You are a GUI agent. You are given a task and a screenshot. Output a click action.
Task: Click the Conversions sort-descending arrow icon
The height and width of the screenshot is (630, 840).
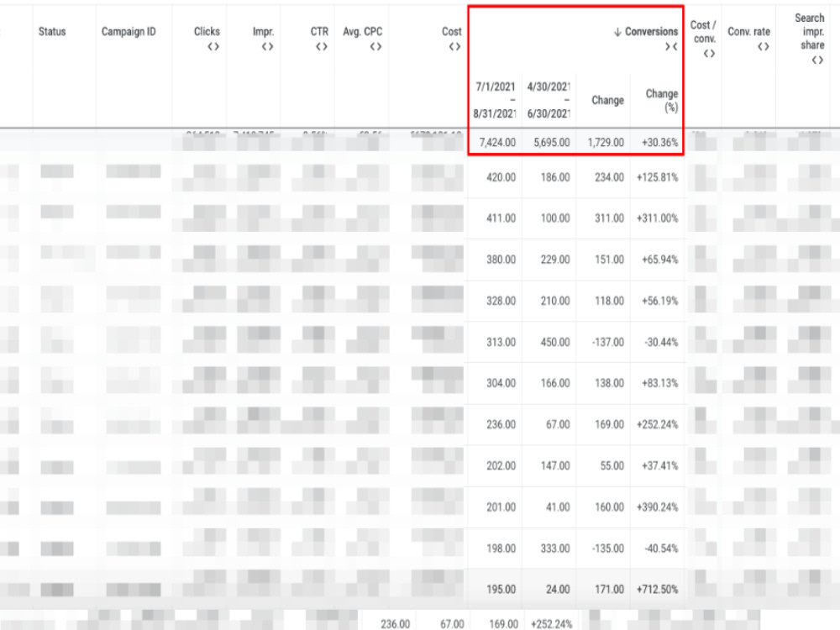pyautogui.click(x=617, y=32)
